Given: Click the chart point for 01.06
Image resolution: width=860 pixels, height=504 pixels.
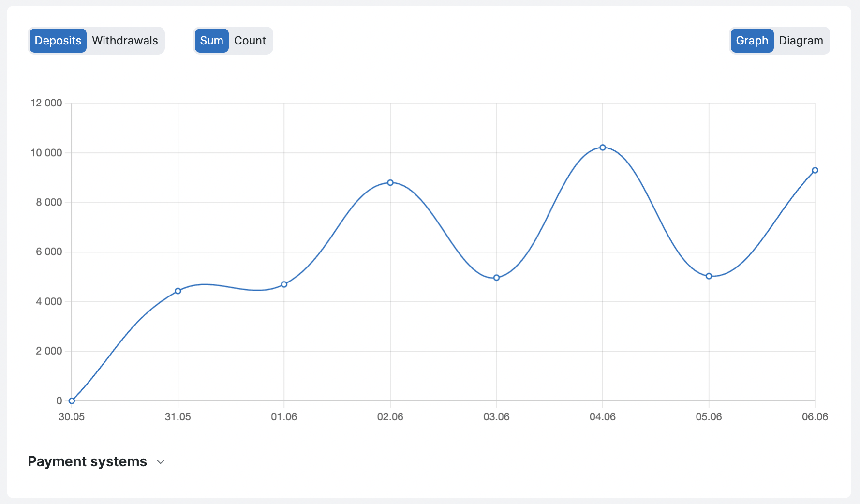Looking at the screenshot, I should pyautogui.click(x=284, y=284).
